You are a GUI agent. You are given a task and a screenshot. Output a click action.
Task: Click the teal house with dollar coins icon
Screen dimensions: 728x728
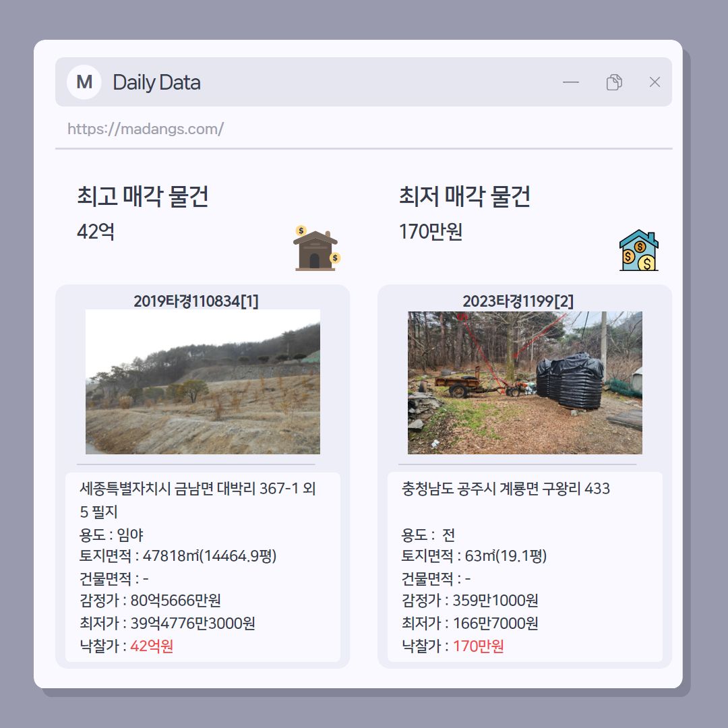pyautogui.click(x=639, y=250)
